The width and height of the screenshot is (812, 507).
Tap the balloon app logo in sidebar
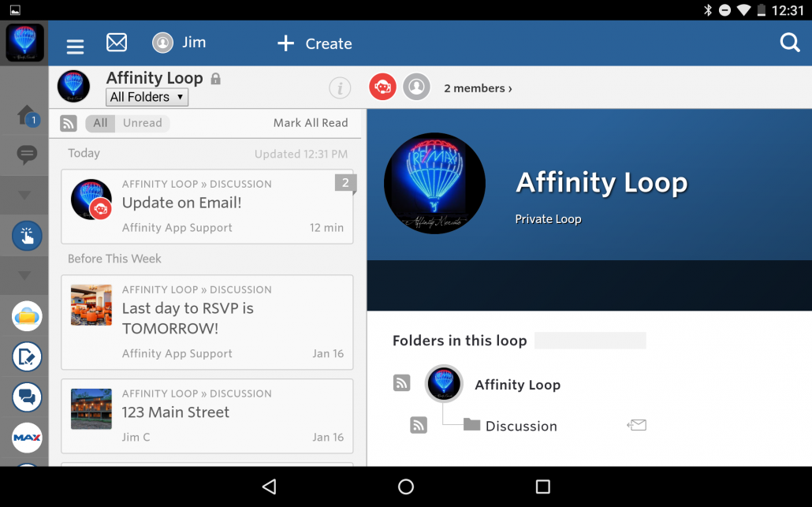pyautogui.click(x=24, y=43)
